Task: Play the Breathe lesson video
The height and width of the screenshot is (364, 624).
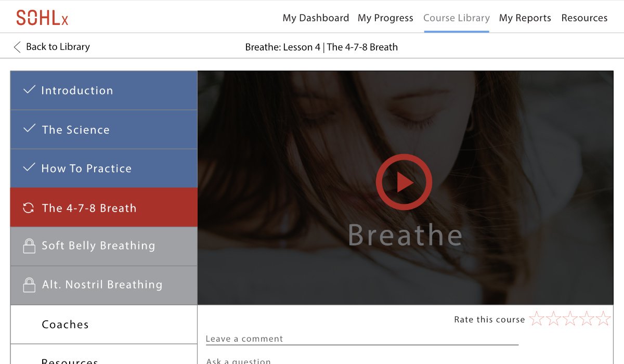Action: coord(404,182)
